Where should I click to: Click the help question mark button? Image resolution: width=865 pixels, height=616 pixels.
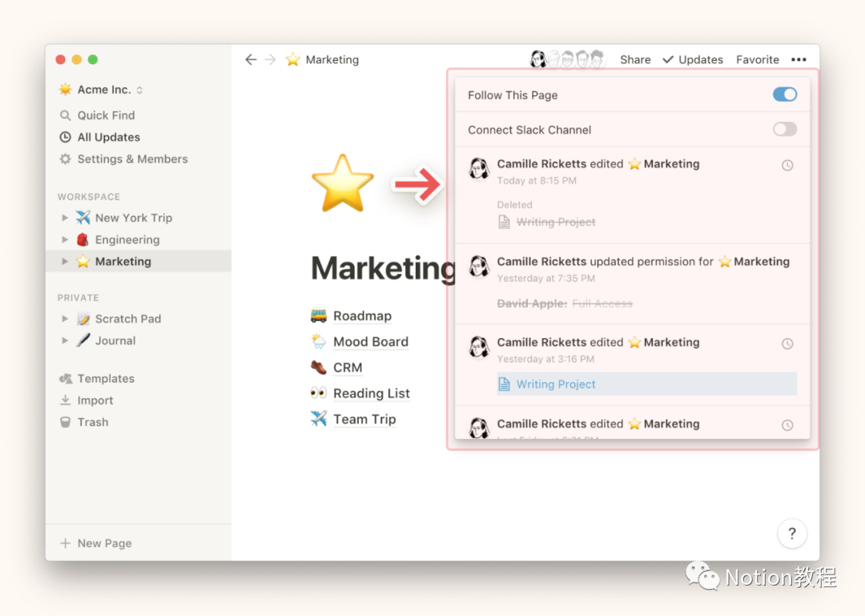[791, 533]
